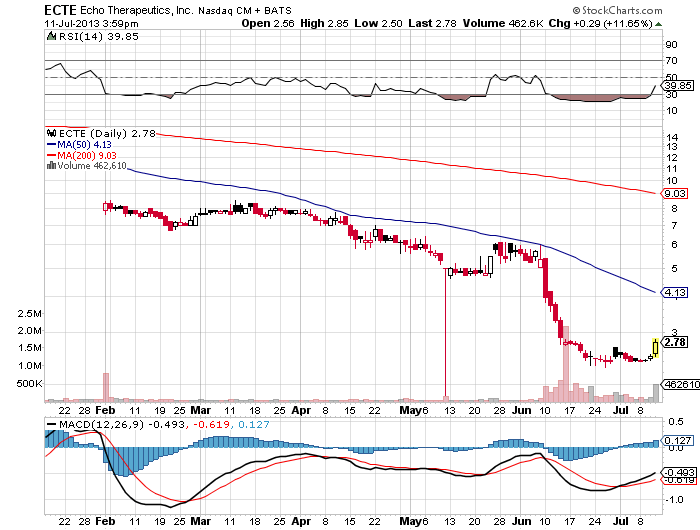Image resolution: width=700 pixels, height=530 pixels.
Task: Click the Apr label on price chart axis
Action: click(x=301, y=410)
